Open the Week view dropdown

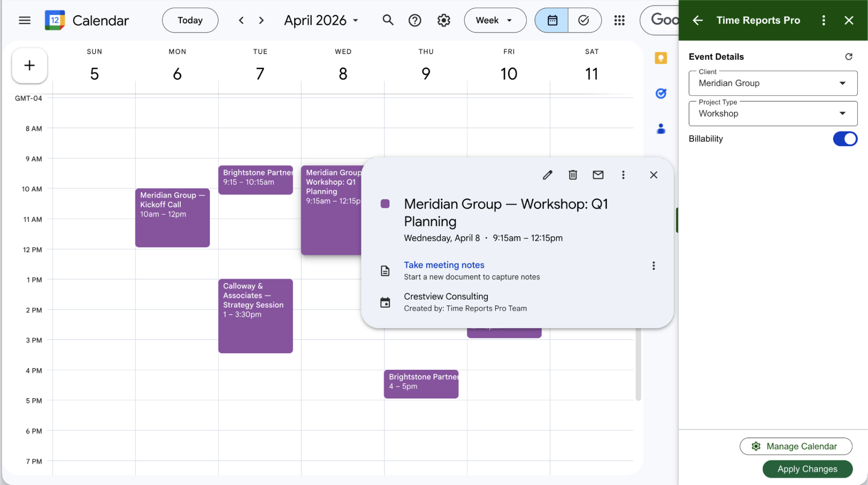pyautogui.click(x=495, y=20)
